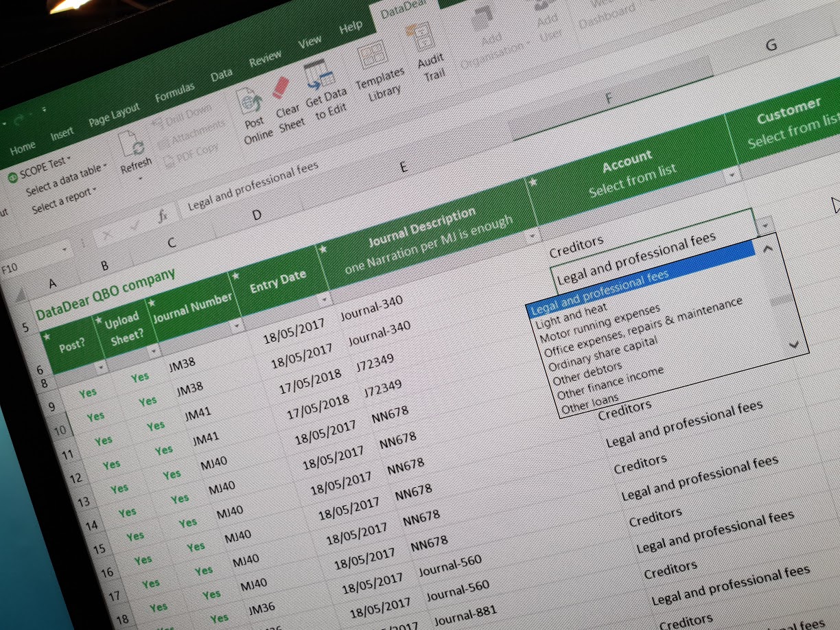Switch to the Insert ribbon tab
This screenshot has height=630, width=840.
[62, 134]
